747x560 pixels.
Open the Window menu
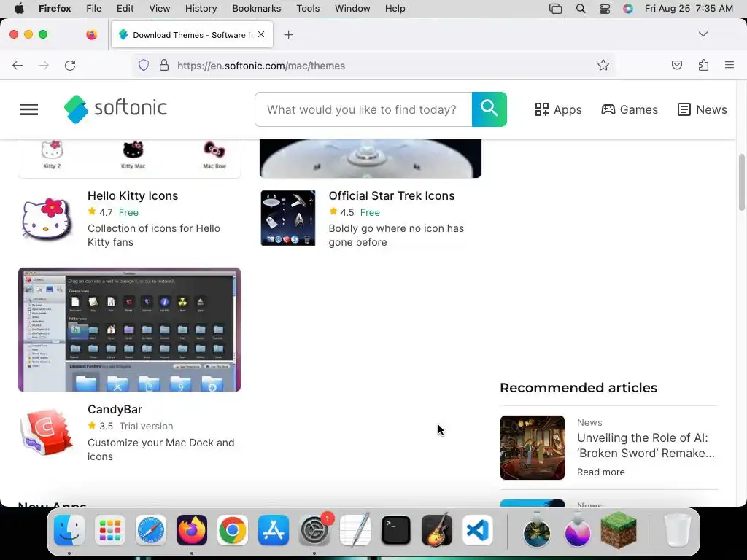[x=352, y=9]
